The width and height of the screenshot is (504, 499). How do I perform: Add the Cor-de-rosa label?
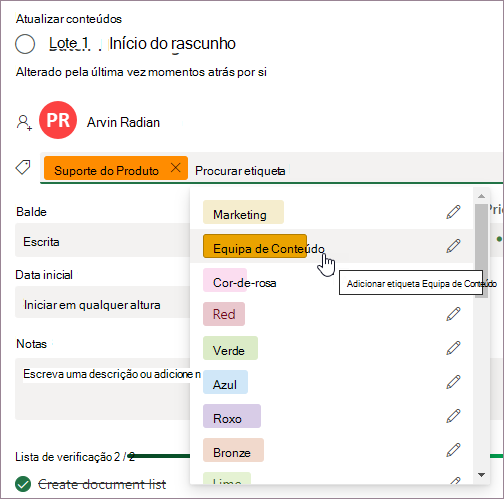[225, 280]
